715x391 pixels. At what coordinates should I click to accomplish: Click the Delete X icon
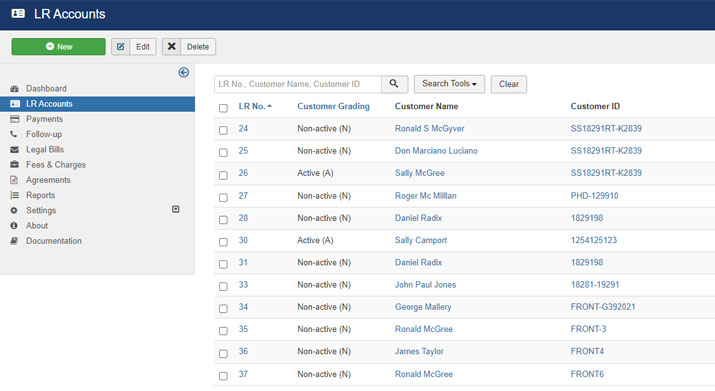171,47
